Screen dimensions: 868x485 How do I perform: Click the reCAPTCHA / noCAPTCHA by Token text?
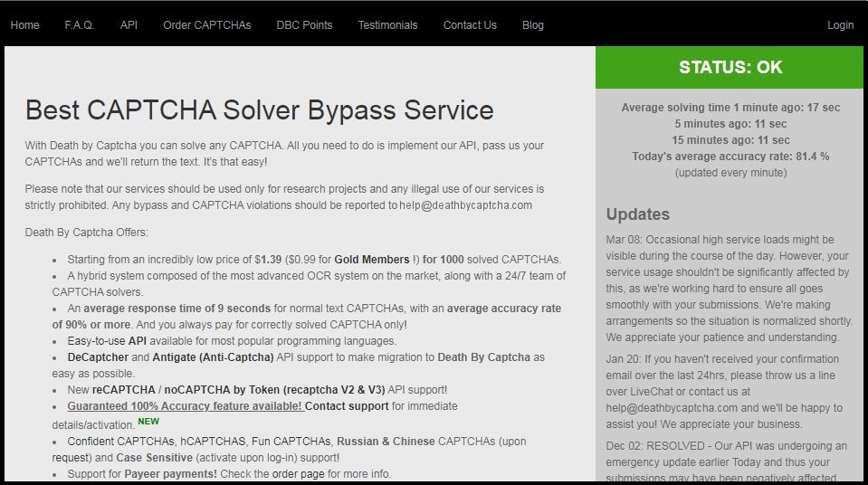pyautogui.click(x=238, y=390)
